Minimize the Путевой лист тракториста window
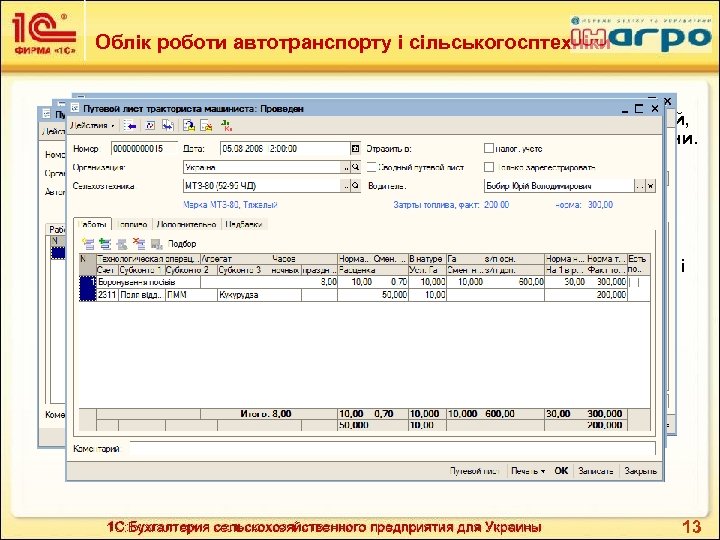The width and height of the screenshot is (720, 540). pos(624,109)
